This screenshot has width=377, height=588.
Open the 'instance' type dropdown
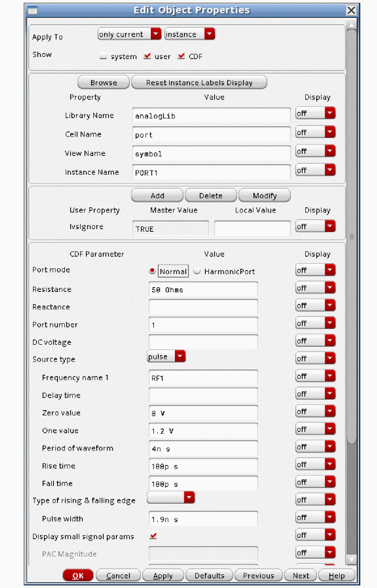190,35
